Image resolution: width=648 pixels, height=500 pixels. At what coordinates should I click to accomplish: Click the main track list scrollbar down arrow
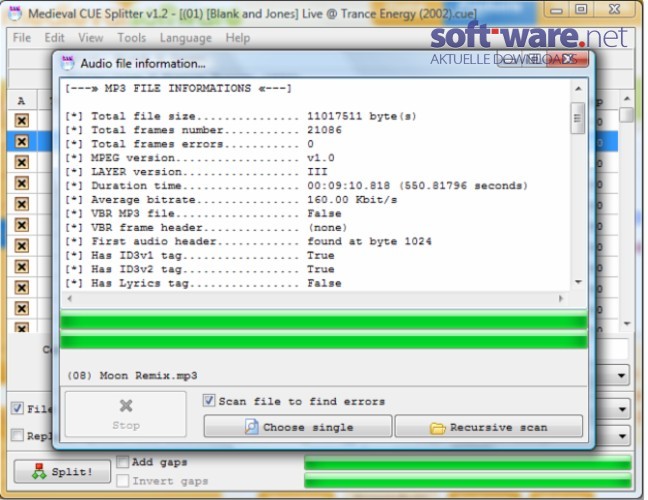point(627,324)
